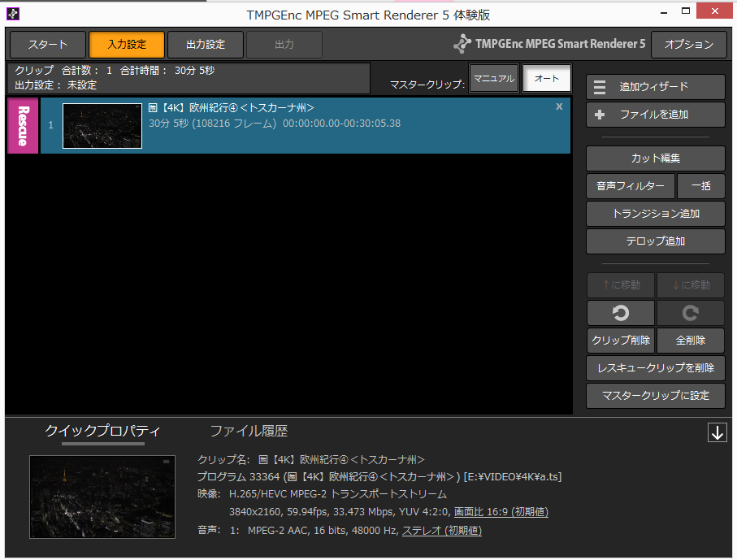Click the H.265/HEVC MPEG-2 トランスポートストリーム text
Image resolution: width=737 pixels, height=560 pixels.
click(337, 494)
